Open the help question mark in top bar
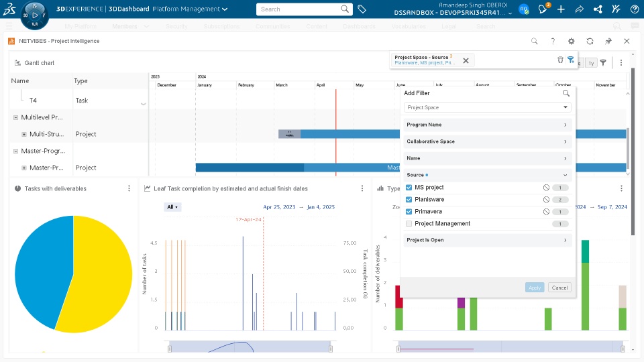644x362 pixels. [635, 9]
